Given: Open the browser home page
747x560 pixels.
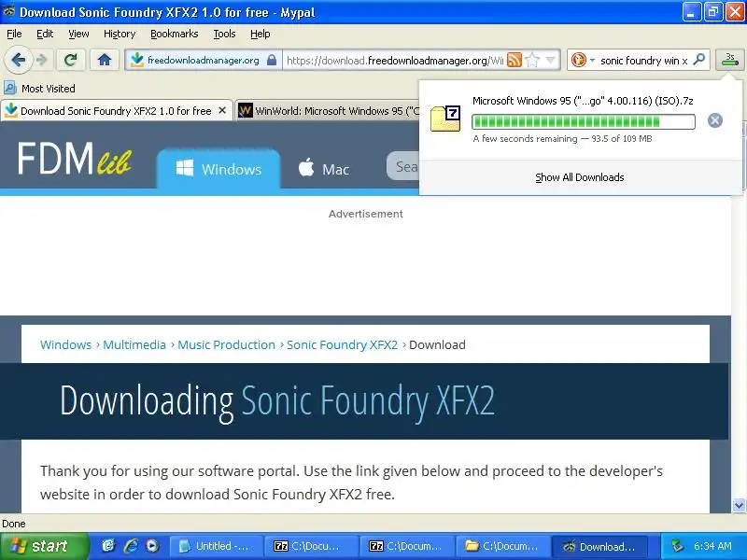Looking at the screenshot, I should (105, 60).
